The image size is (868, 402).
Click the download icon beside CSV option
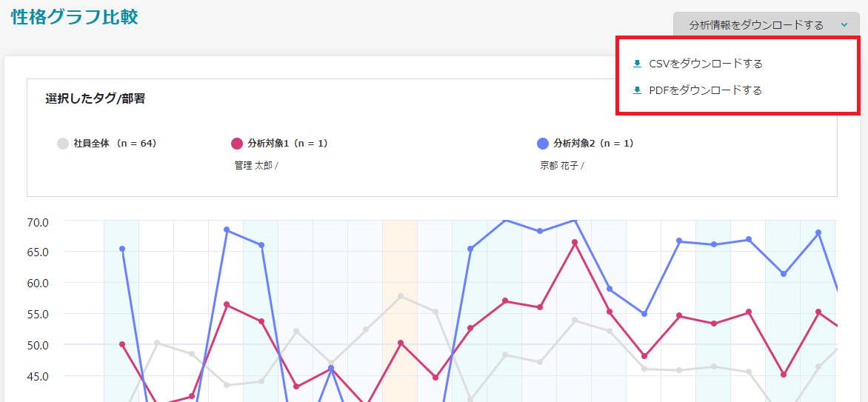[637, 64]
